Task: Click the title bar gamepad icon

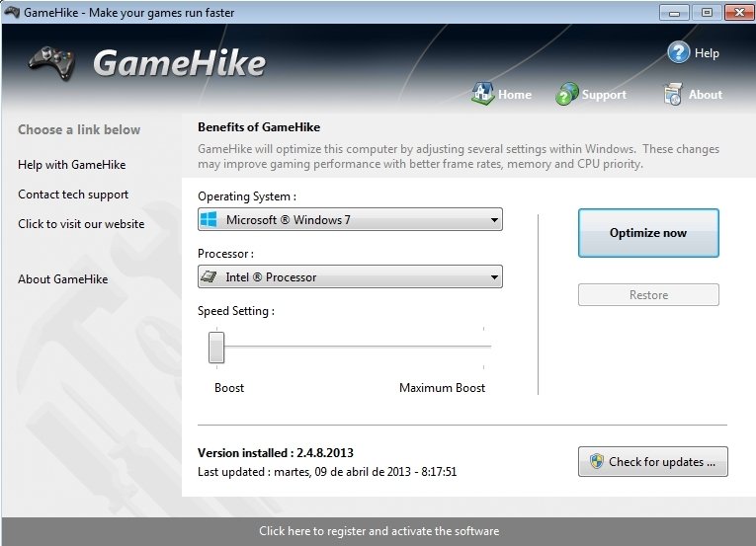Action: pyautogui.click(x=12, y=12)
